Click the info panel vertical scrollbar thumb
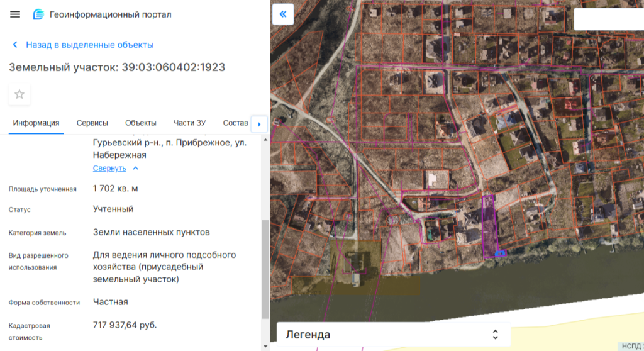 [x=265, y=269]
